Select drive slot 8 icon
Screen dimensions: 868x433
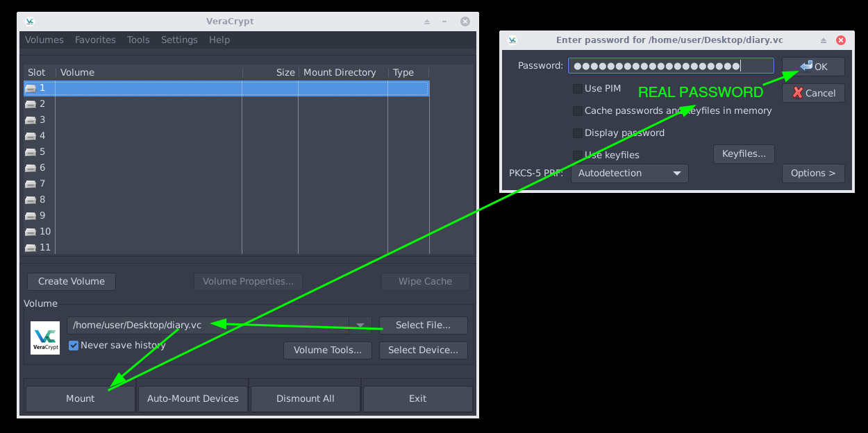pos(31,200)
